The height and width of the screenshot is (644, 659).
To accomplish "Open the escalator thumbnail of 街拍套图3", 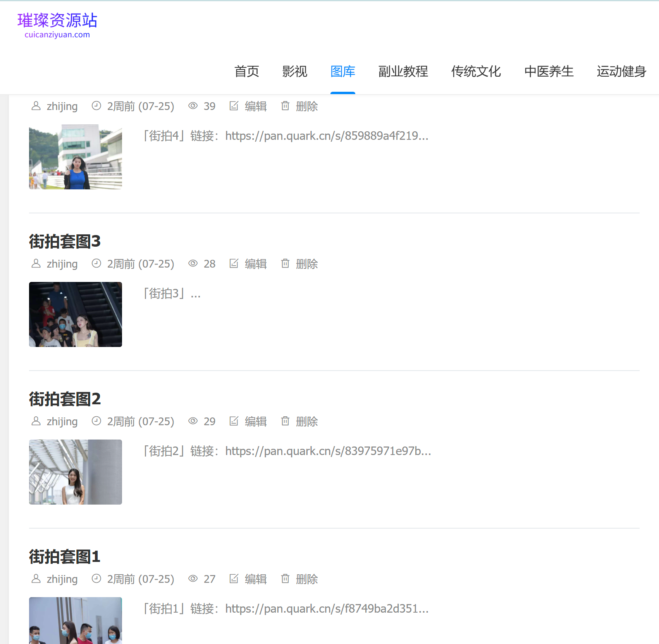I will pyautogui.click(x=76, y=314).
